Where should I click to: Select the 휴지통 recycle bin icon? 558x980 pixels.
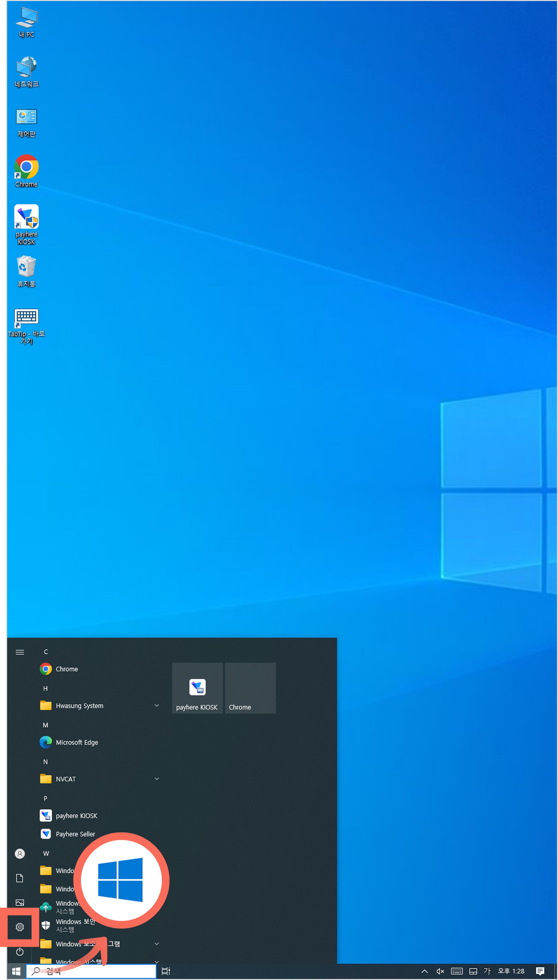pos(26,272)
